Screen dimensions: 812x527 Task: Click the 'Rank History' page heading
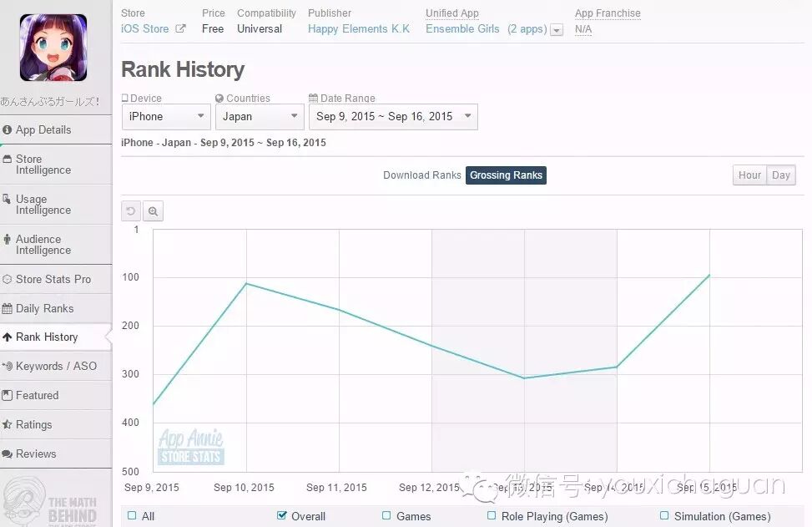[183, 69]
